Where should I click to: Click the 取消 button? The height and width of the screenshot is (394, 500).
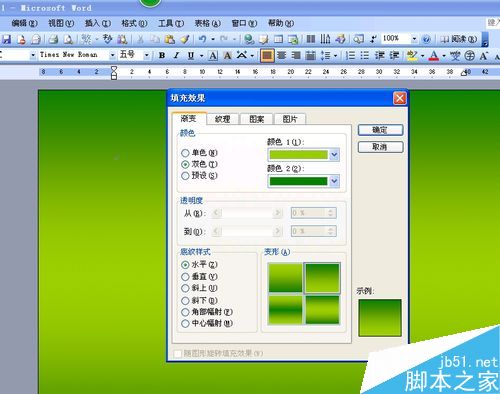(x=380, y=147)
